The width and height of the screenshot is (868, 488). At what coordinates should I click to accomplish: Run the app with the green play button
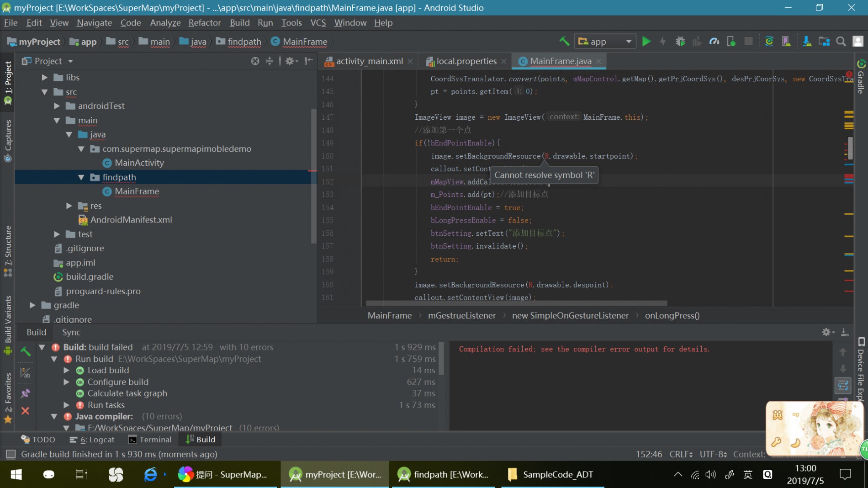(x=646, y=42)
